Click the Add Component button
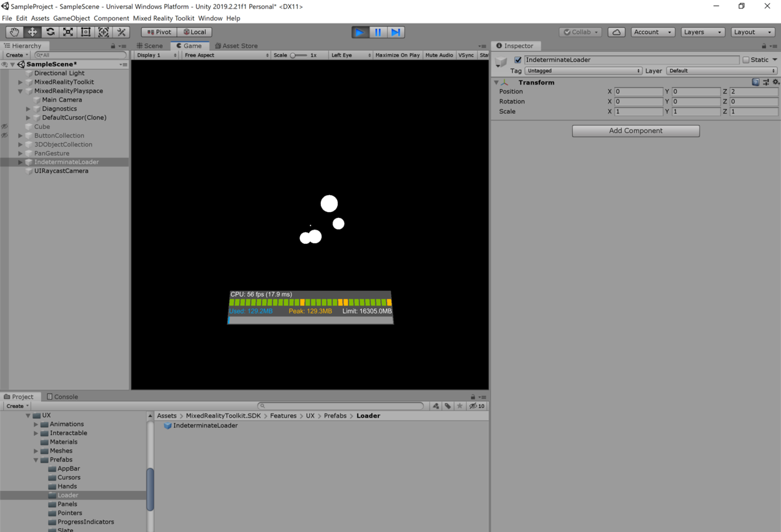Image resolution: width=781 pixels, height=532 pixels. (x=636, y=131)
